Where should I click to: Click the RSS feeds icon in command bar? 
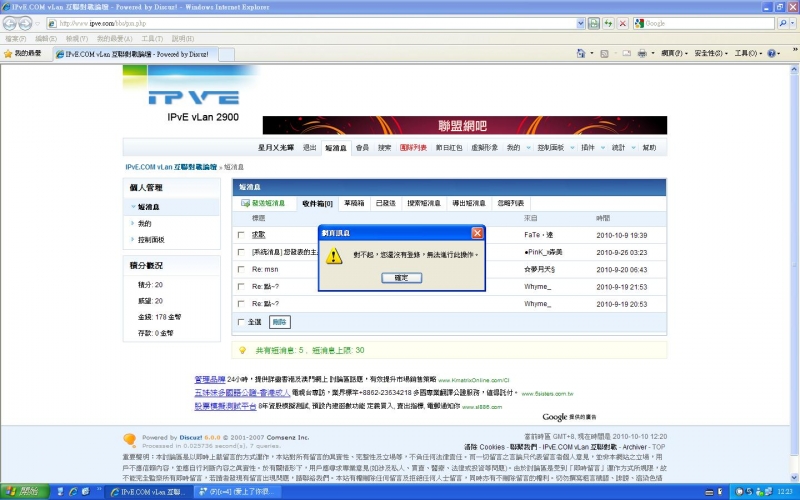point(604,53)
